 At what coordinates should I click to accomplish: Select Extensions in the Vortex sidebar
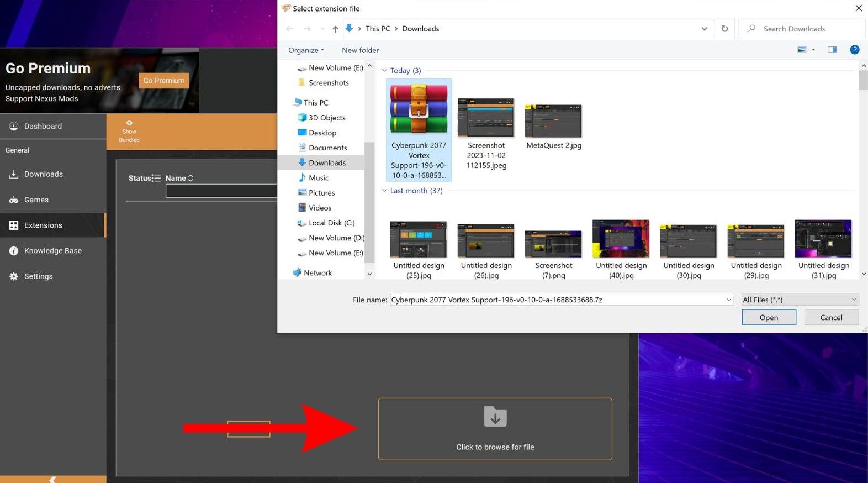click(53, 225)
